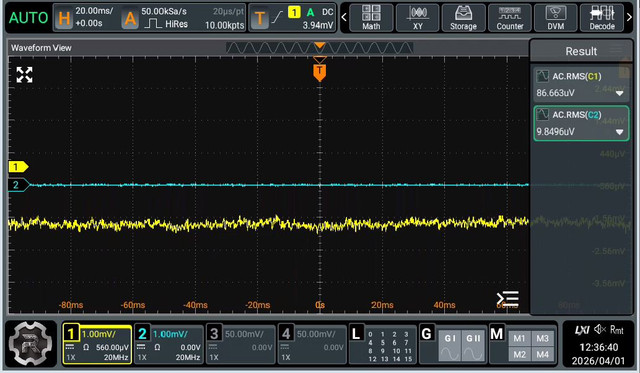
Task: Click channel 2 scale 1.00mV/
Action: coord(170,334)
